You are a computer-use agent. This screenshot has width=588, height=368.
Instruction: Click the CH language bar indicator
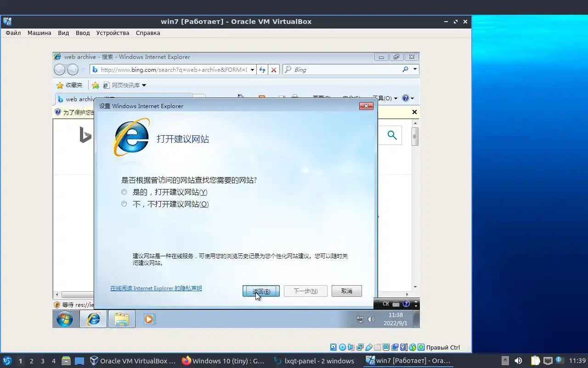(x=385, y=304)
